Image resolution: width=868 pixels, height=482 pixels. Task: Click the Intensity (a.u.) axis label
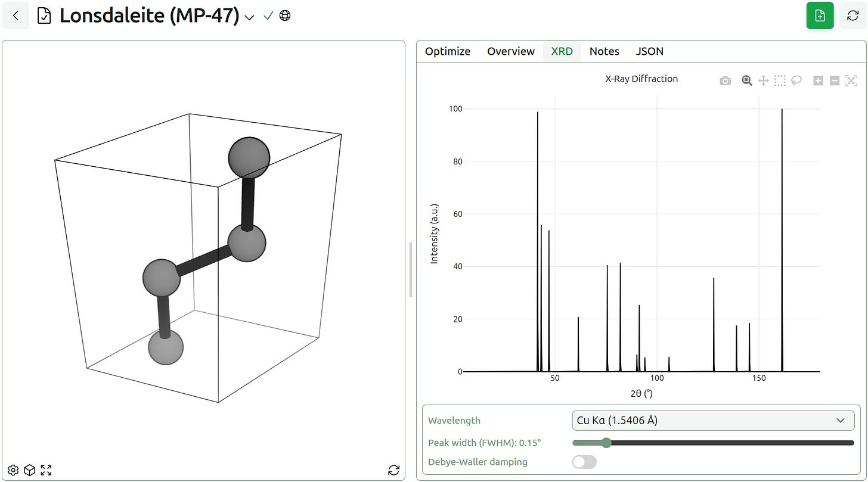[x=435, y=234]
